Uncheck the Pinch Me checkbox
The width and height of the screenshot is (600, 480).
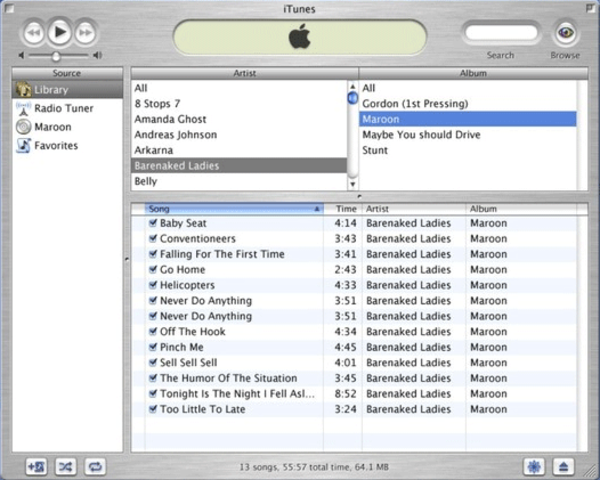(x=153, y=347)
